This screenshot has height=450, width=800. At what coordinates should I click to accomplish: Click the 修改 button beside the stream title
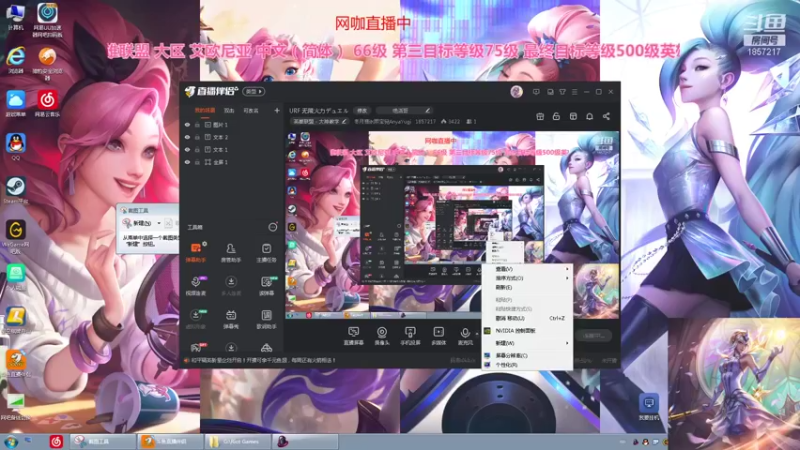[x=362, y=110]
